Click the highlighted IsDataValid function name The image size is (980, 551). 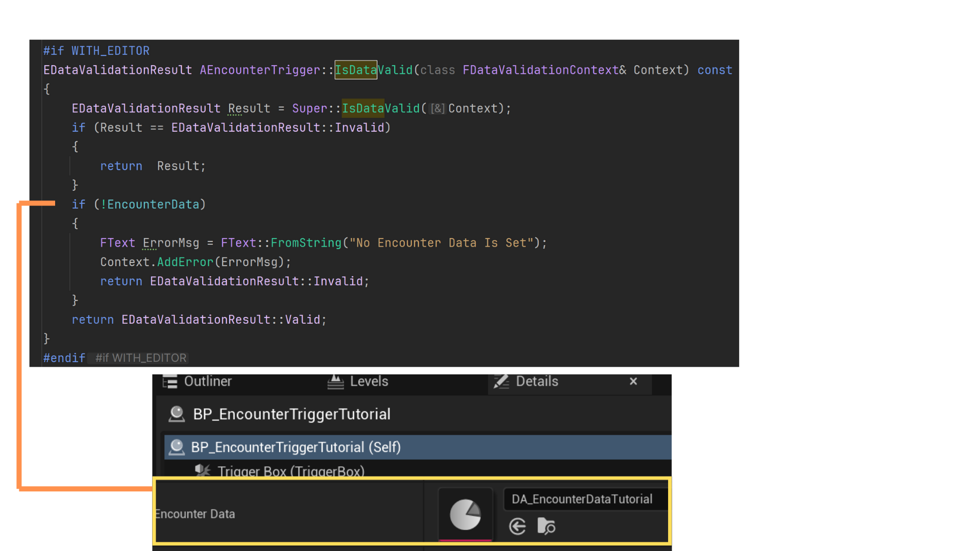[x=356, y=70]
